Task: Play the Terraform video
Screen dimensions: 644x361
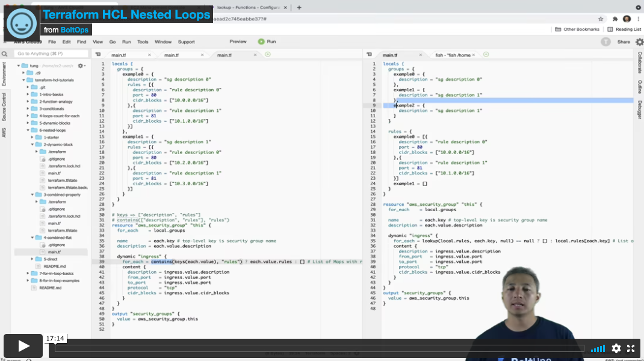Action: (23, 346)
